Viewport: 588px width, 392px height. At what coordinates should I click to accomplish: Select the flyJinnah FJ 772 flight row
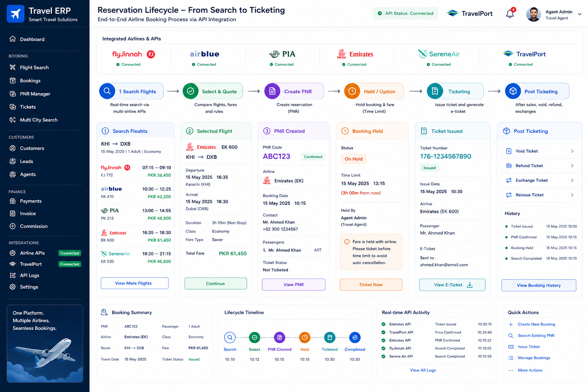click(x=136, y=171)
